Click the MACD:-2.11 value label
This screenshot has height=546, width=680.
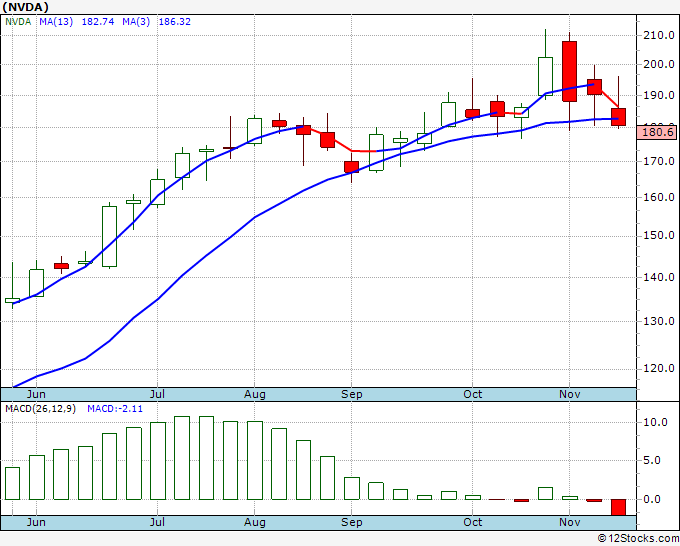(115, 409)
